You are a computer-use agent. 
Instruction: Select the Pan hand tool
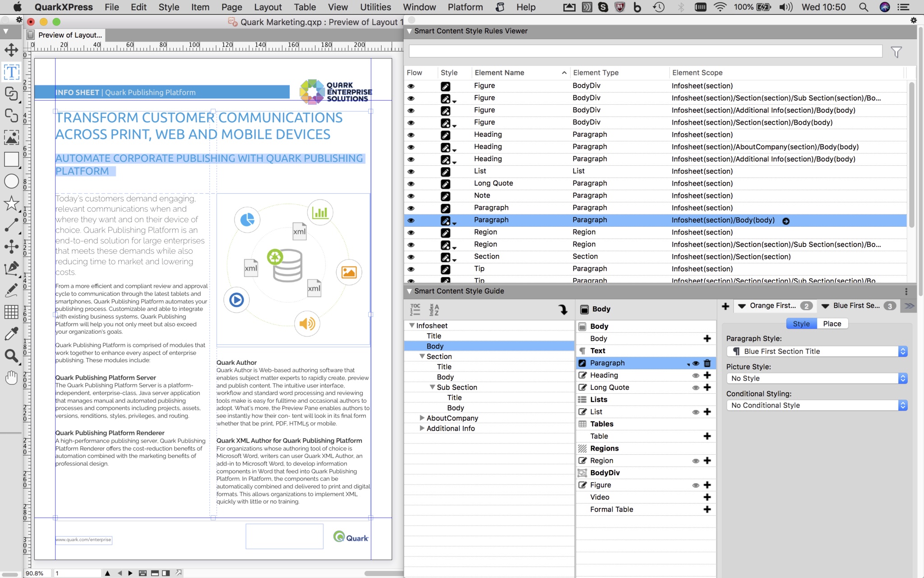tap(11, 378)
